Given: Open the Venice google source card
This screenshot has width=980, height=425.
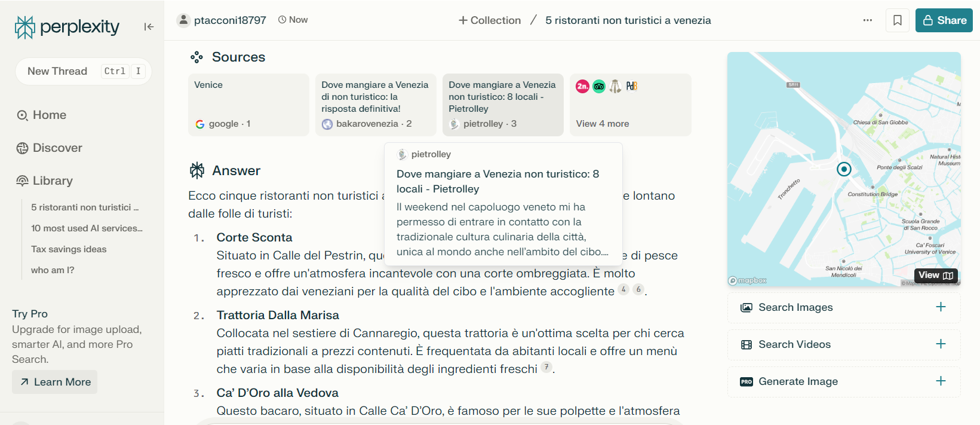Looking at the screenshot, I should point(248,105).
